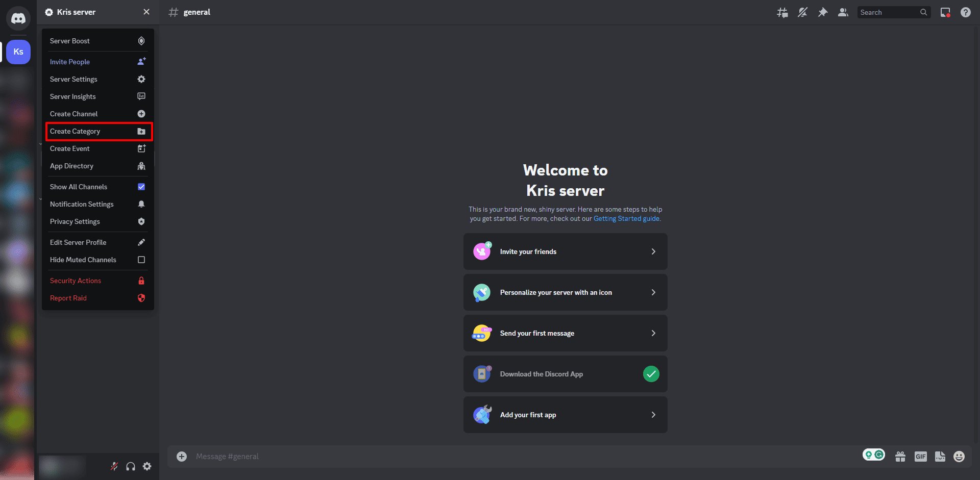Screen dimensions: 980x480
Task: Open Discord home direct messages icon
Action: coord(18,18)
